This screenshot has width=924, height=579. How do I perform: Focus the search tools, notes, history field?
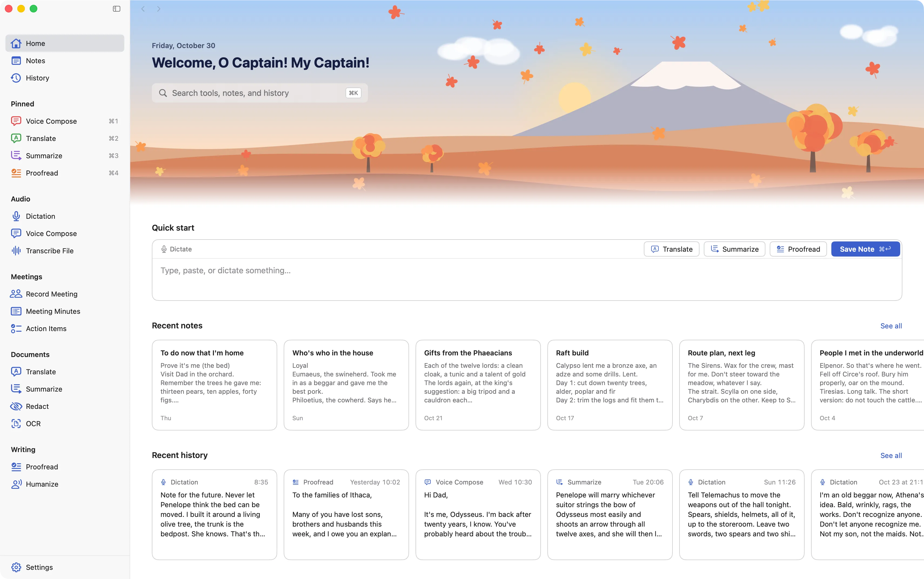pos(260,93)
